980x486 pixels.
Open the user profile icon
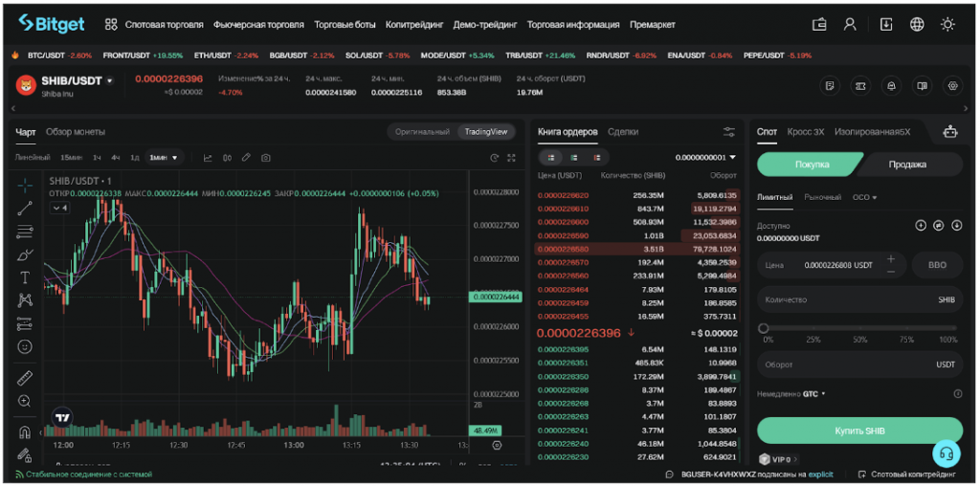click(x=850, y=24)
